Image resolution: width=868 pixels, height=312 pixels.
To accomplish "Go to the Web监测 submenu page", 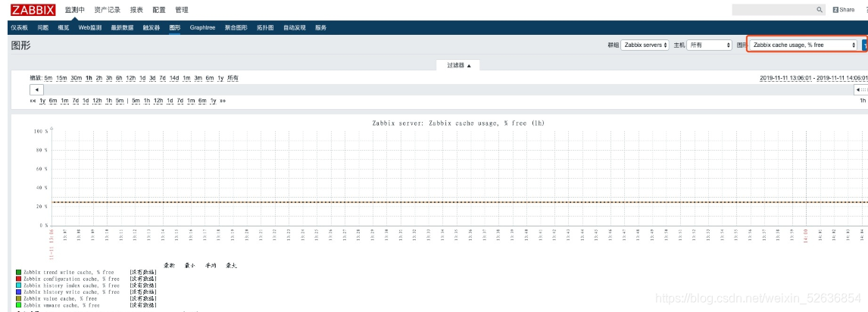I will [89, 28].
